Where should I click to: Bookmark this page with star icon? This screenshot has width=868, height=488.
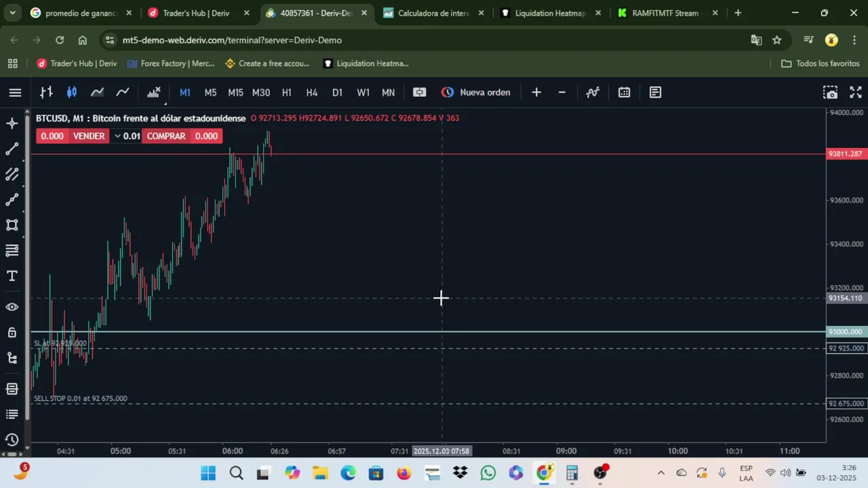point(777,40)
